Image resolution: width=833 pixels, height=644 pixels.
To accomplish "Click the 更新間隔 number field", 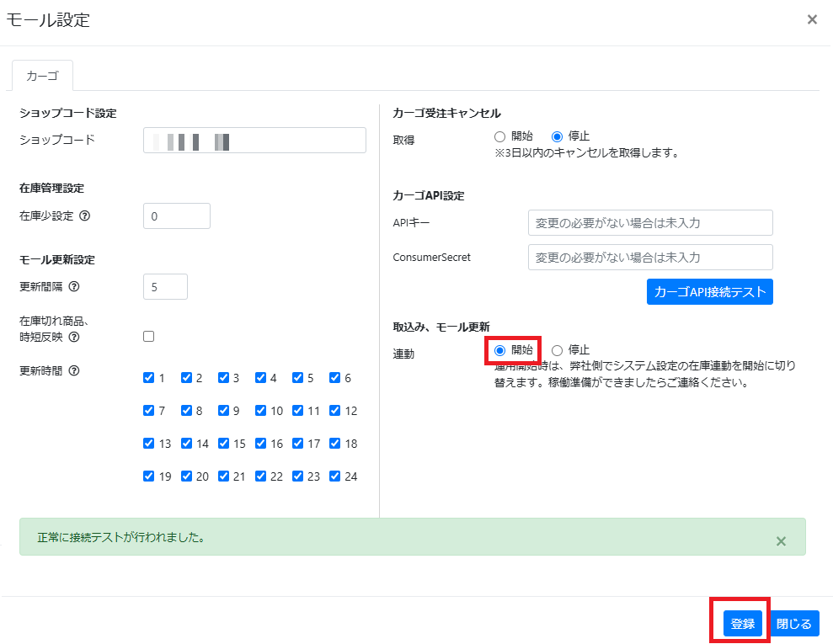I will [165, 287].
